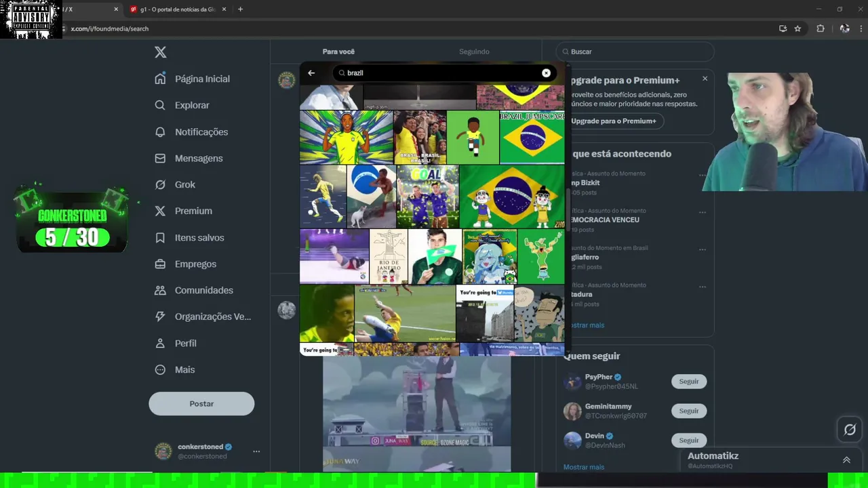
Task: Open Devin's profile name
Action: tap(595, 436)
